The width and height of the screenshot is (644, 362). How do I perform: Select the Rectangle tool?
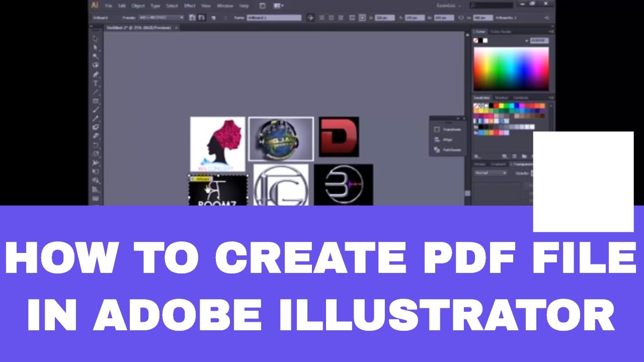click(x=96, y=101)
